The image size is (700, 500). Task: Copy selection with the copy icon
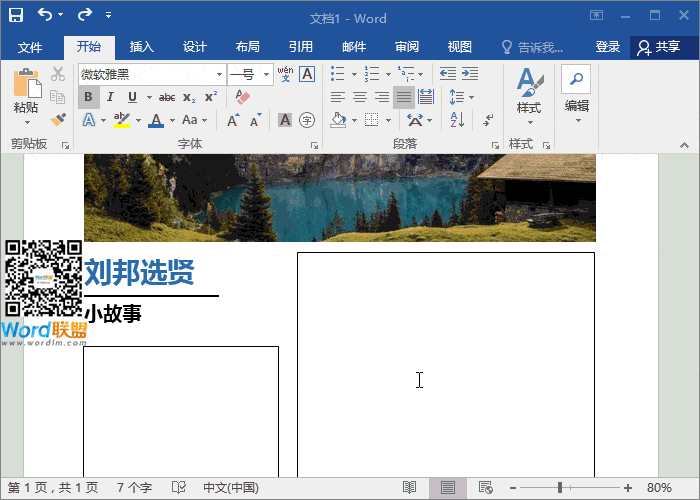[x=58, y=96]
